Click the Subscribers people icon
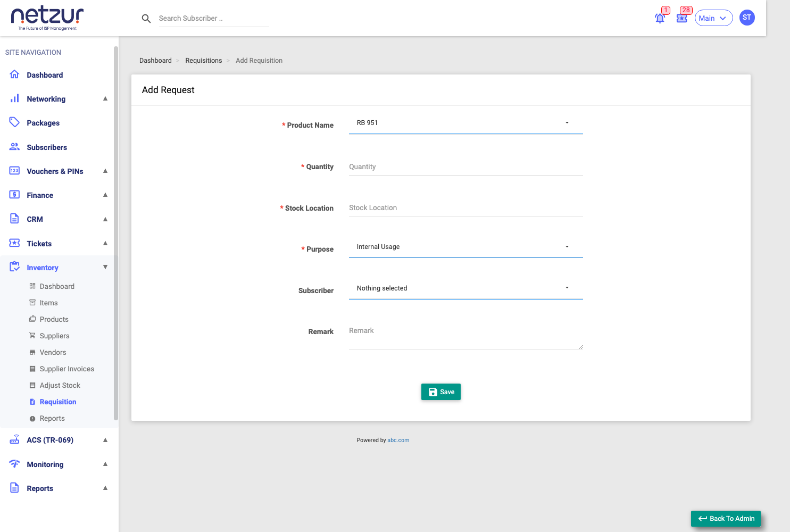Image resolution: width=790 pixels, height=532 pixels. (x=15, y=147)
